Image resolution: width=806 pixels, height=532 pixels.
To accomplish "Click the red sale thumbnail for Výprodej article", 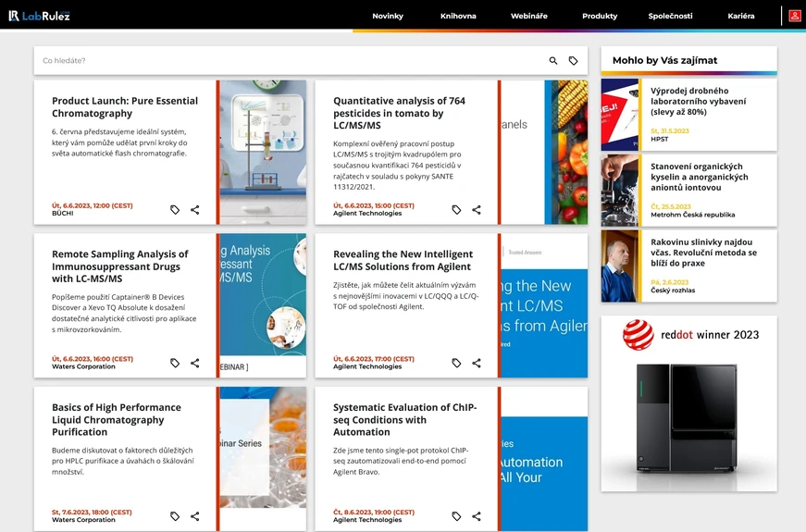I will 620,115.
